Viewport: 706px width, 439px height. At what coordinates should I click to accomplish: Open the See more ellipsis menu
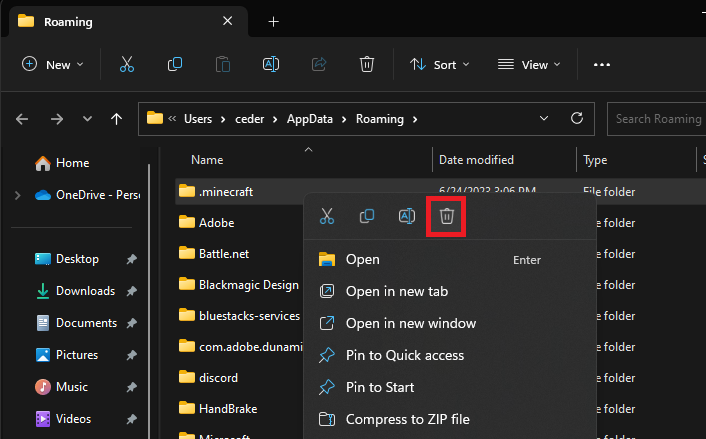pos(601,64)
